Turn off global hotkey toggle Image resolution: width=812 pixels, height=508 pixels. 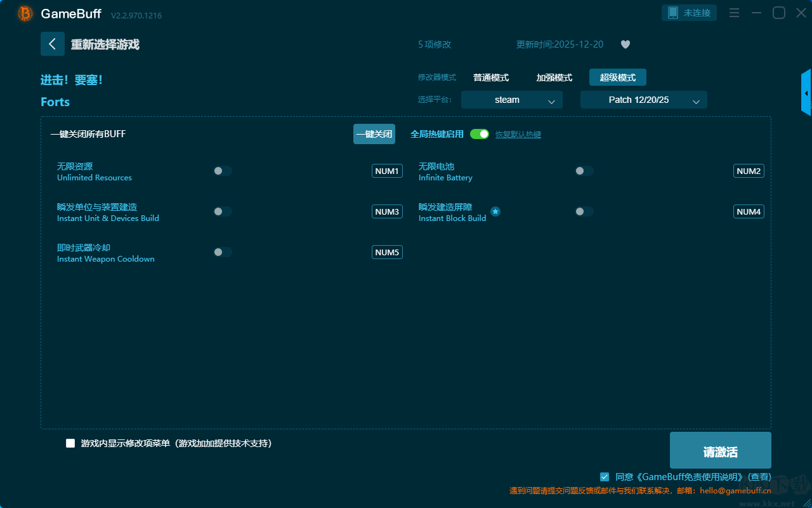click(x=480, y=134)
